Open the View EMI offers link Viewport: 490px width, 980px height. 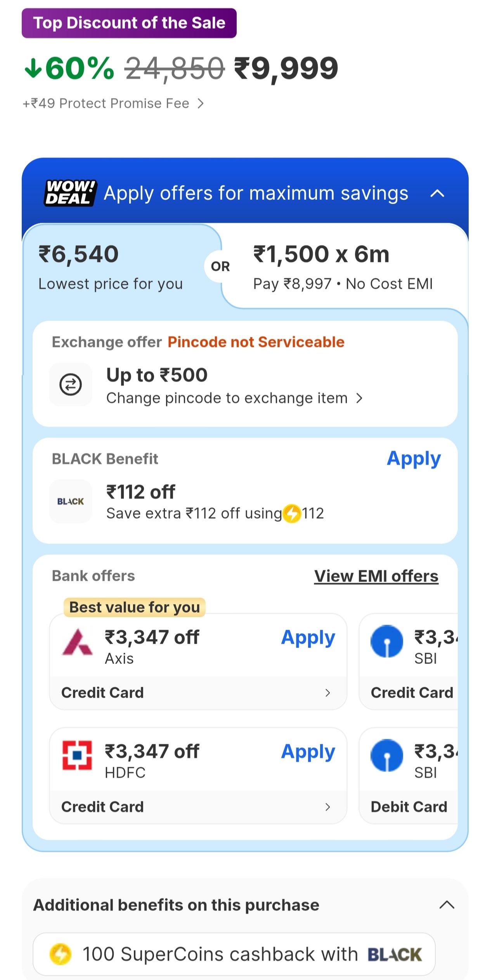376,576
